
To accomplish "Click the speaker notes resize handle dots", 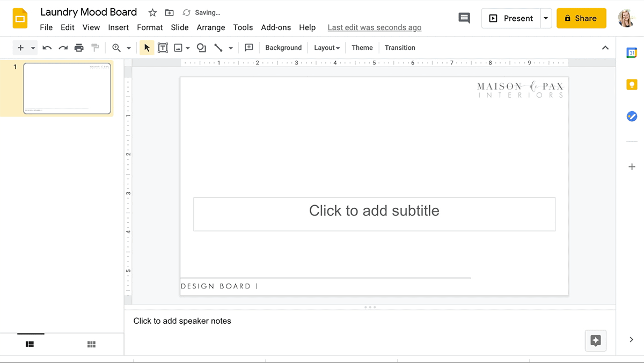I will (370, 307).
